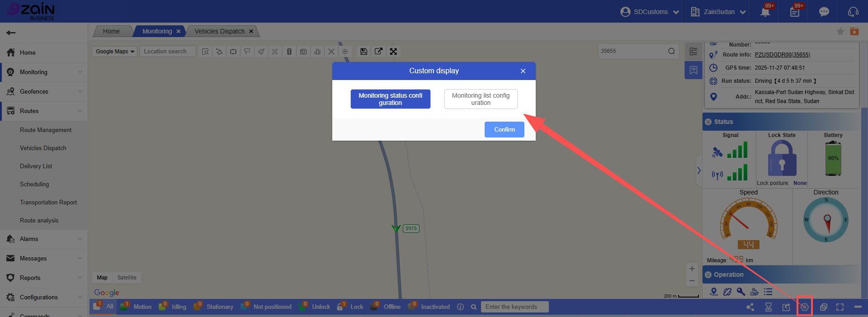Image resolution: width=868 pixels, height=317 pixels.
Task: Open Route Management in the sidebar
Action: [46, 130]
